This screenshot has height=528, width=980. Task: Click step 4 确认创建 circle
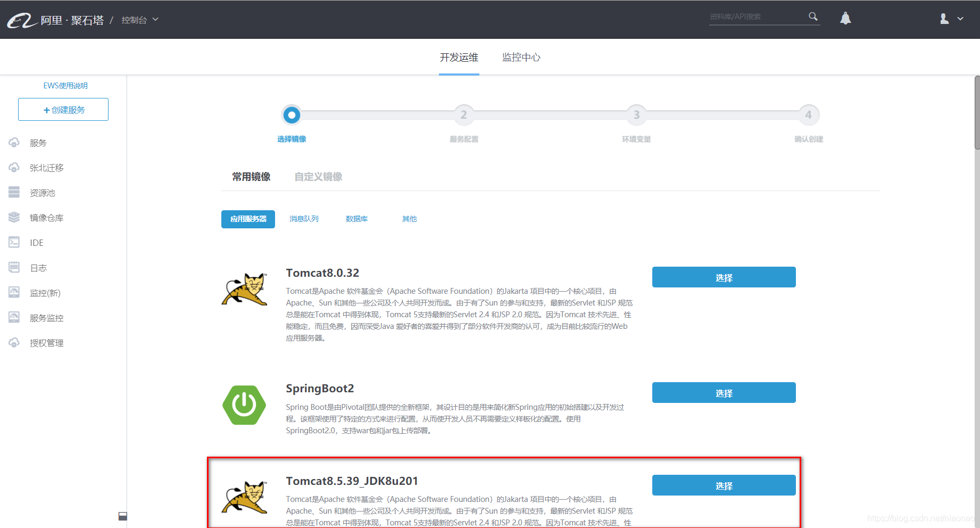(809, 115)
